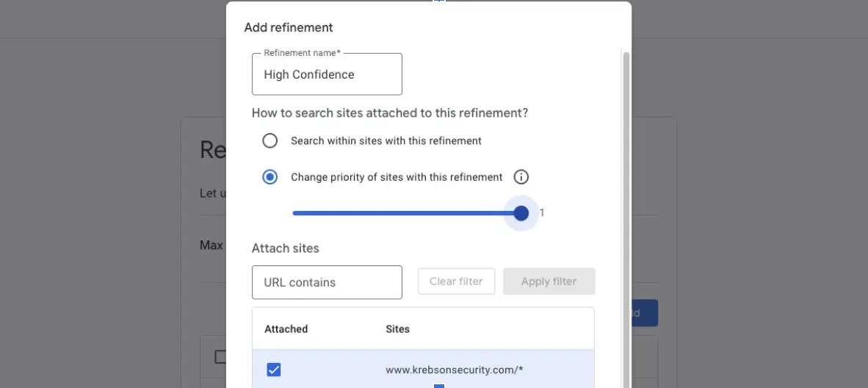The width and height of the screenshot is (868, 388).
Task: Select the www.krebsonsecurity.com/* site row text
Action: pyautogui.click(x=455, y=370)
